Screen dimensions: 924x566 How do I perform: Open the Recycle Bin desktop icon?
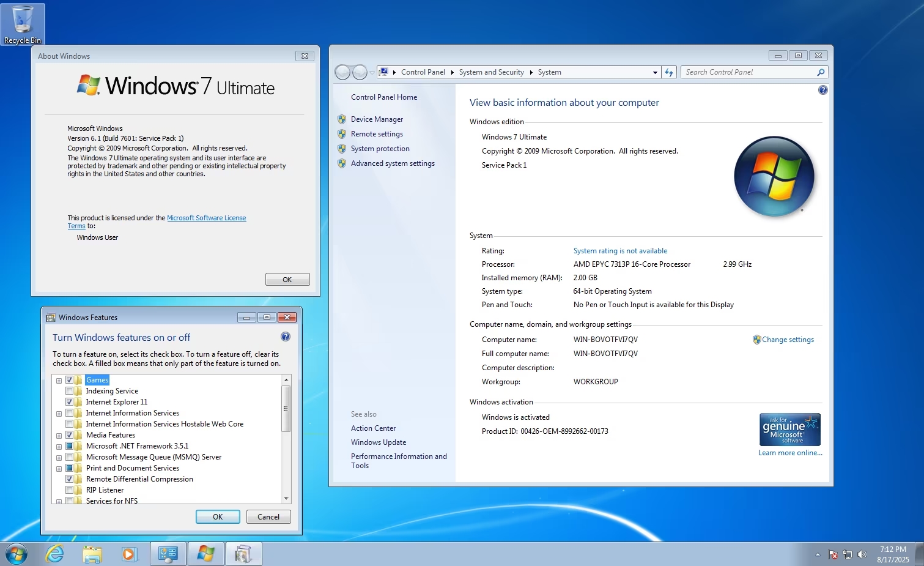click(23, 24)
